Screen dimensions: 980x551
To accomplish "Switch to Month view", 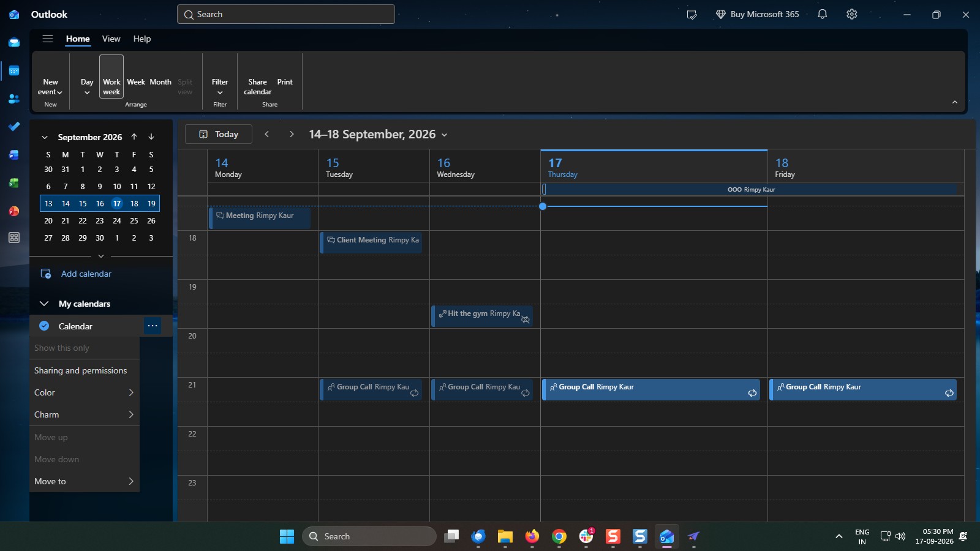I will point(160,82).
